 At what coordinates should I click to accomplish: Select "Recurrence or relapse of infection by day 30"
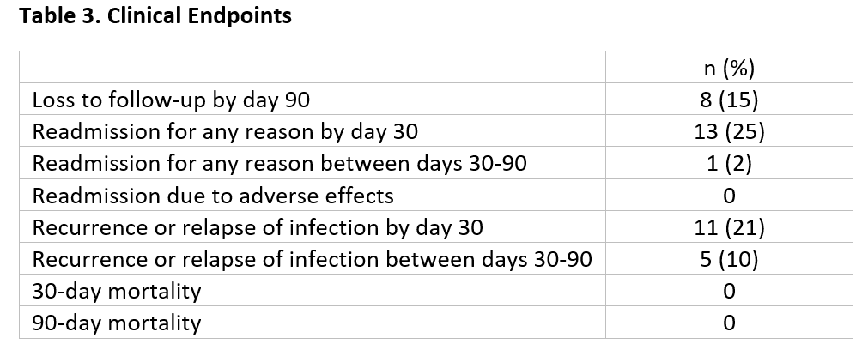point(258,227)
